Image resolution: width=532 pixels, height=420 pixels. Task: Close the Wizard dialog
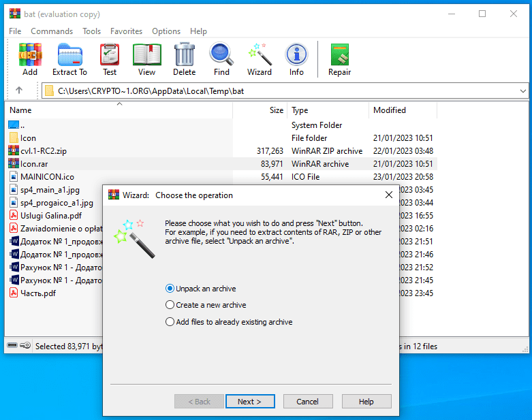389,195
